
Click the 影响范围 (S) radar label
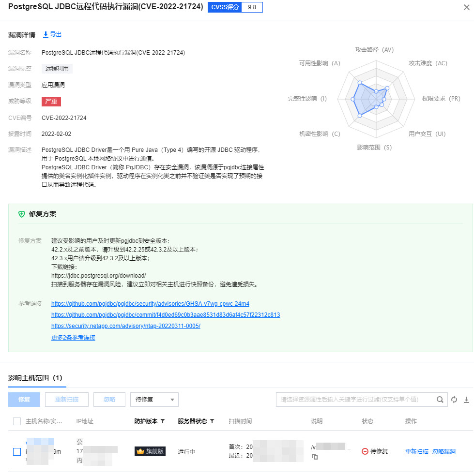click(x=374, y=148)
